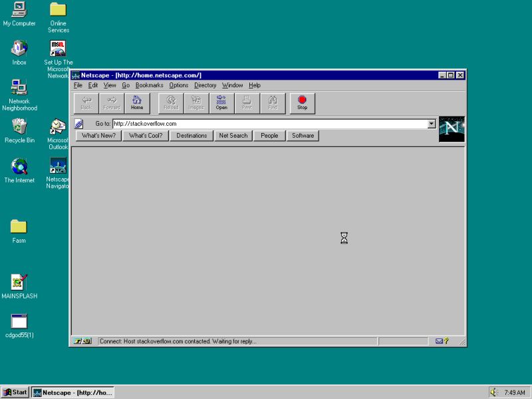Expand the Go to address history dropdown
This screenshot has height=399, width=532.
(x=432, y=124)
